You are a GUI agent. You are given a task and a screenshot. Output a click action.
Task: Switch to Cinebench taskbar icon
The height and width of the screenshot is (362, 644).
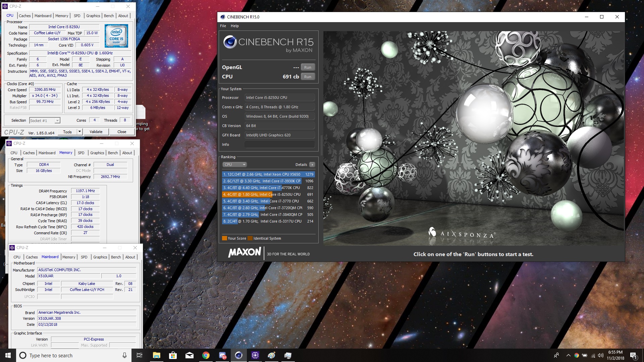(x=238, y=355)
